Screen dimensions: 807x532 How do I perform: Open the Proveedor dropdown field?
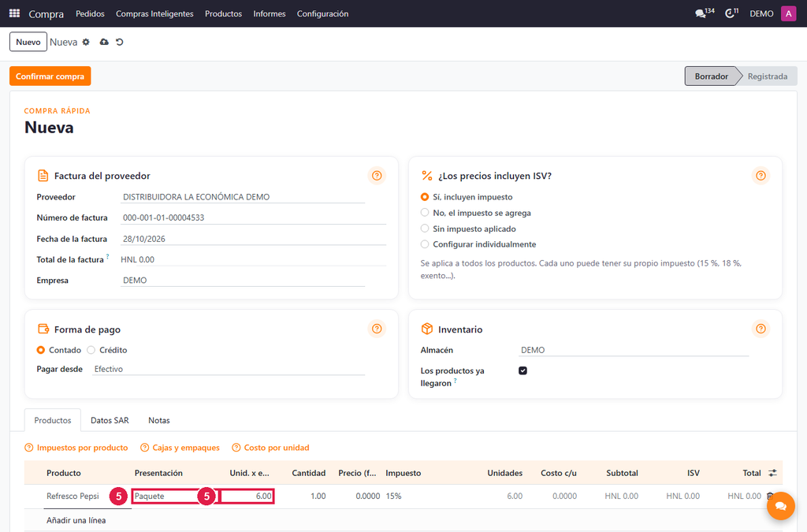point(243,197)
